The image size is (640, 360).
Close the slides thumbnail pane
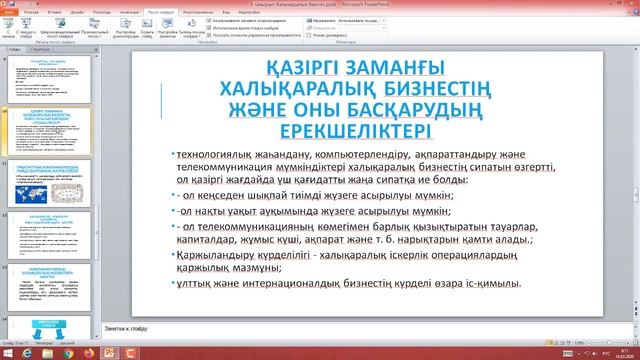[96, 49]
